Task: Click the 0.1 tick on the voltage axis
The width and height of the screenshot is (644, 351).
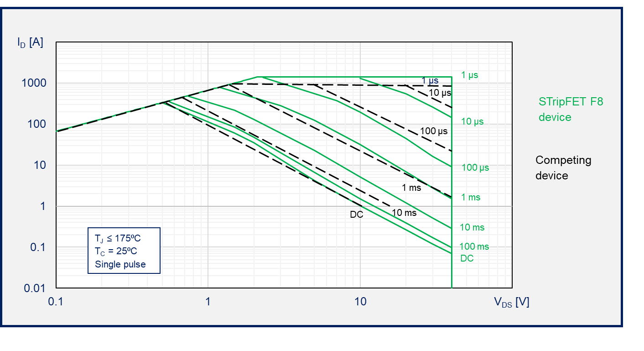Action: (x=56, y=302)
